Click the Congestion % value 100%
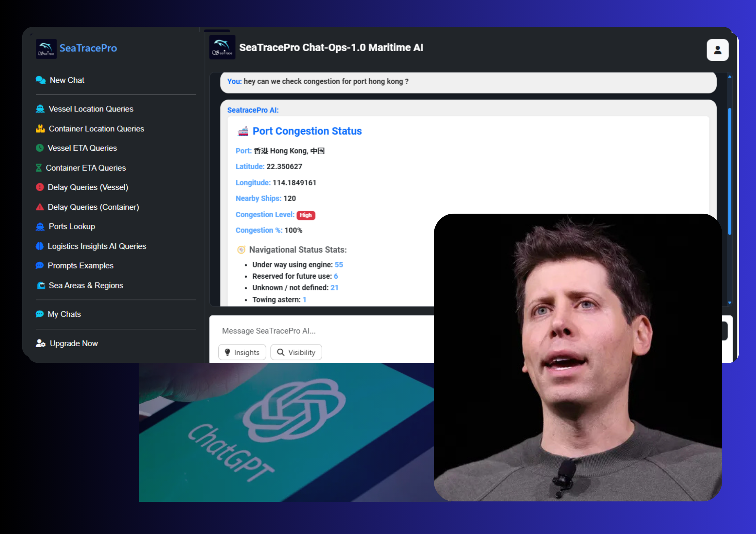Screen dimensions: 756x534 pos(293,231)
